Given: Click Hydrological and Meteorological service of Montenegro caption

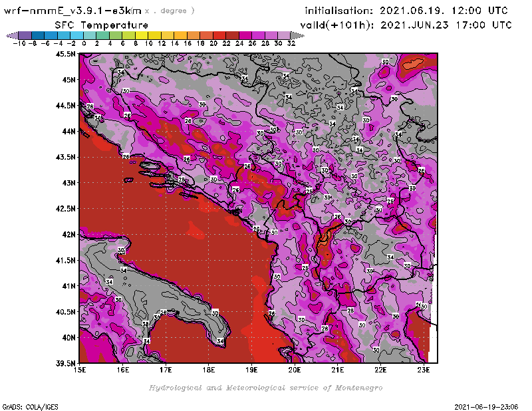Looking at the screenshot, I should [265, 388].
